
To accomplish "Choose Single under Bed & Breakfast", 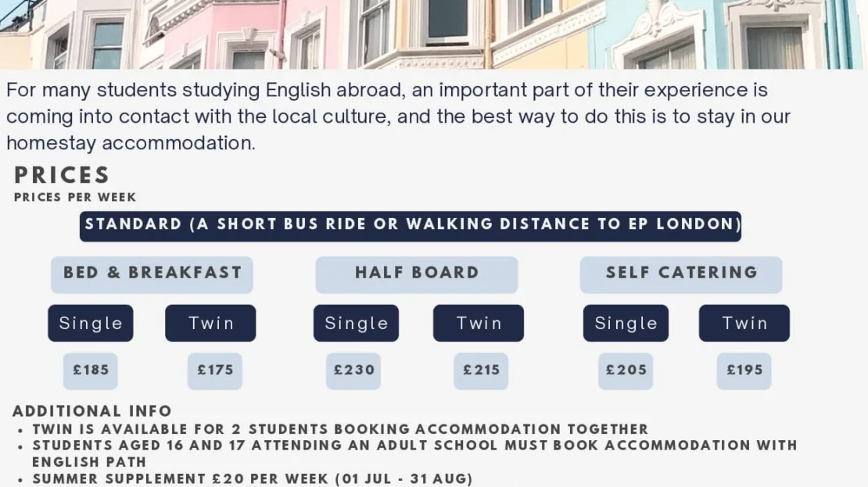I will click(x=90, y=323).
